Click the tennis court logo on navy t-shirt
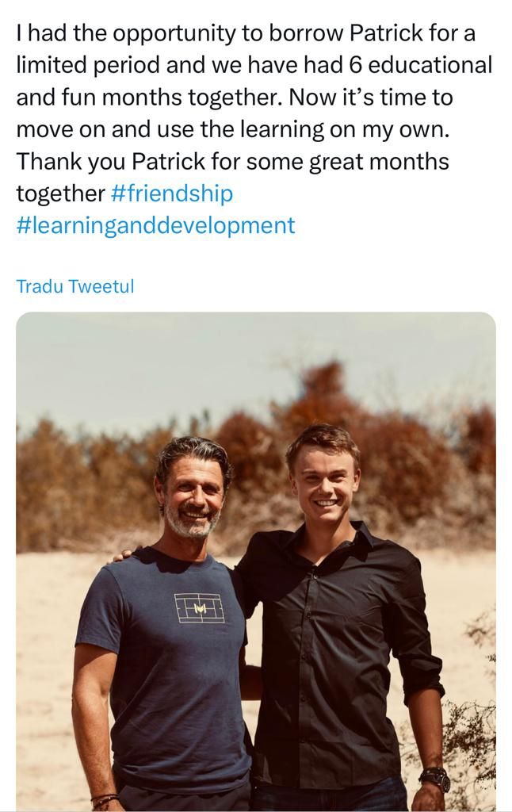 pyautogui.click(x=199, y=609)
